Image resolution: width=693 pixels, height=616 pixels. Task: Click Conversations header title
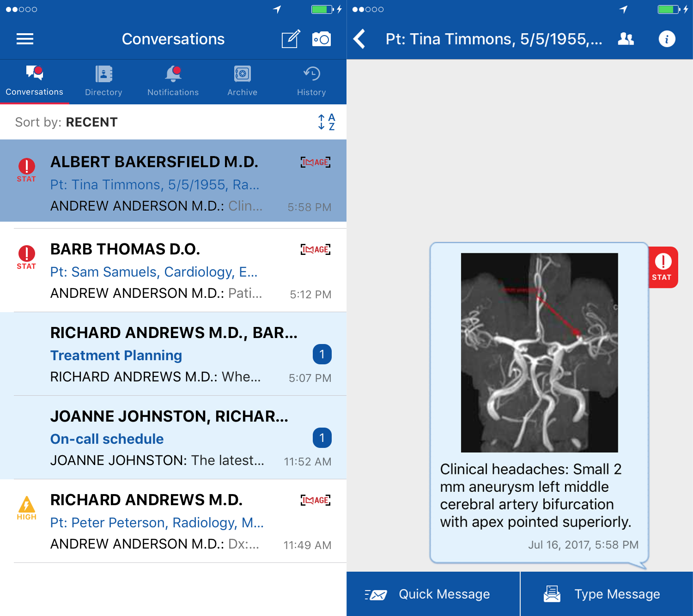click(x=173, y=39)
